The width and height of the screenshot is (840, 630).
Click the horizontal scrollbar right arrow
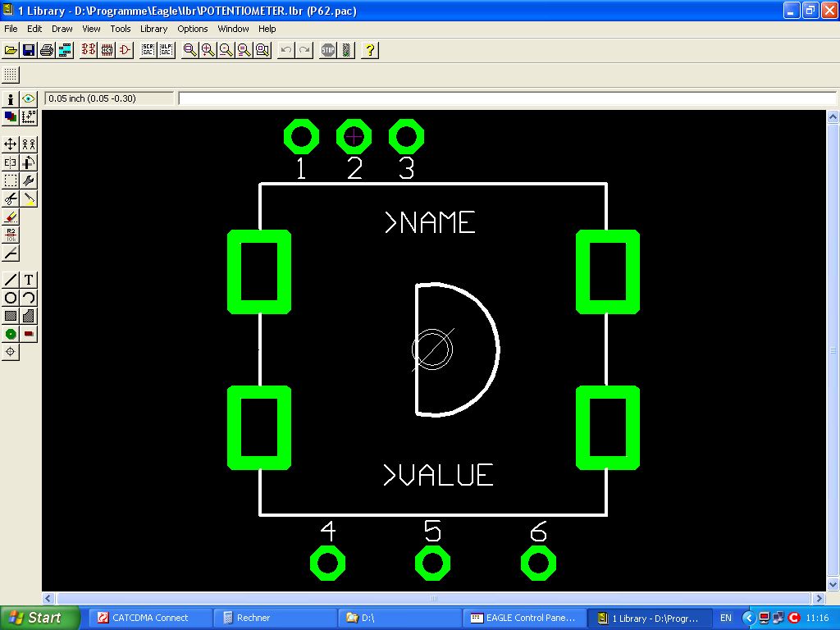point(819,598)
